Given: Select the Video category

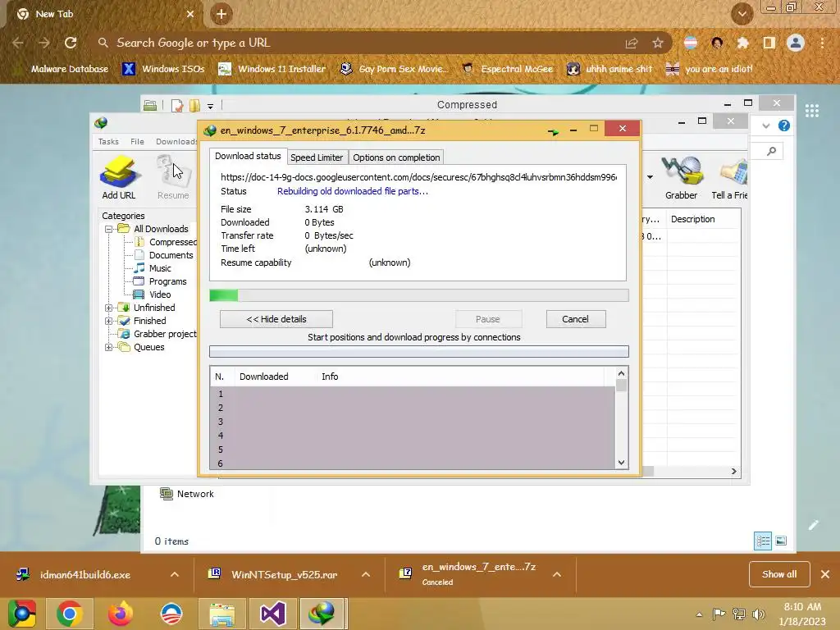Looking at the screenshot, I should coord(153,294).
